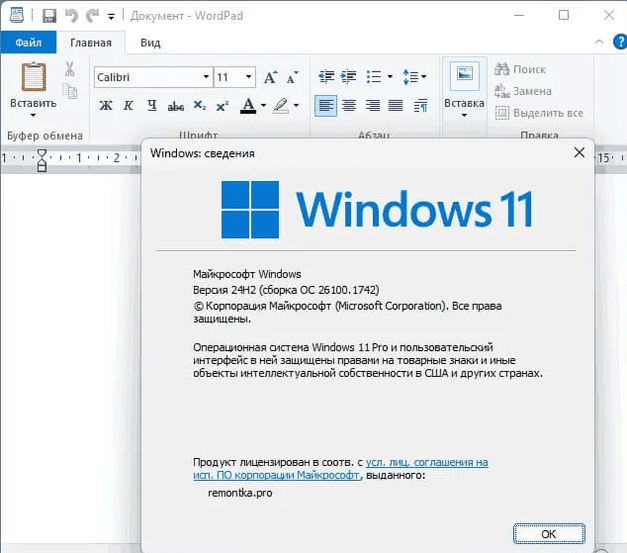This screenshot has height=553, width=627.
Task: Open the license agreement link
Action: point(427,462)
